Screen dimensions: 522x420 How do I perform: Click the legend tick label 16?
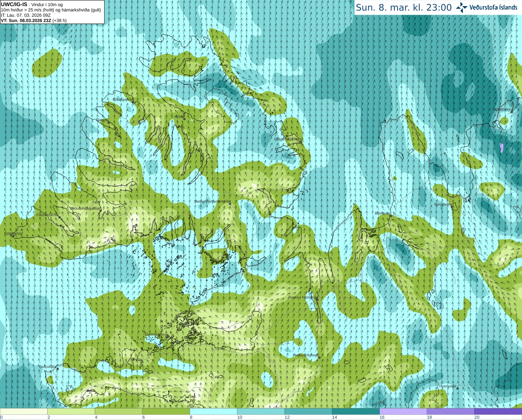pos(382,417)
